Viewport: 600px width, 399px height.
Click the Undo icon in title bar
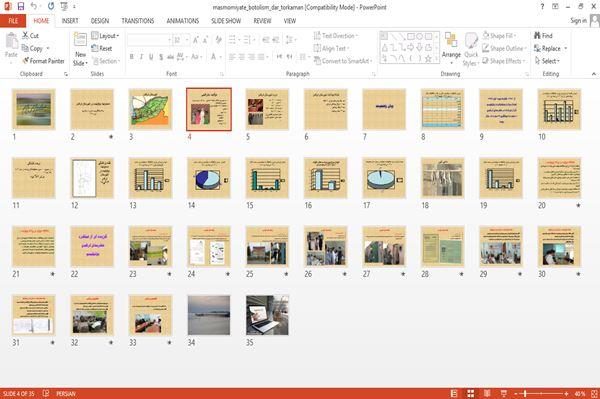tap(34, 7)
